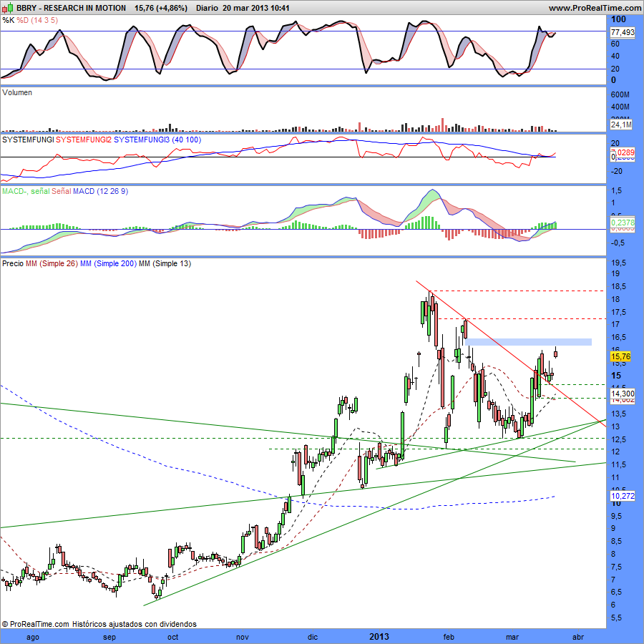This screenshot has width=644, height=644.
Task: Select the blue 10,272 moving average tag
Action: [x=623, y=496]
